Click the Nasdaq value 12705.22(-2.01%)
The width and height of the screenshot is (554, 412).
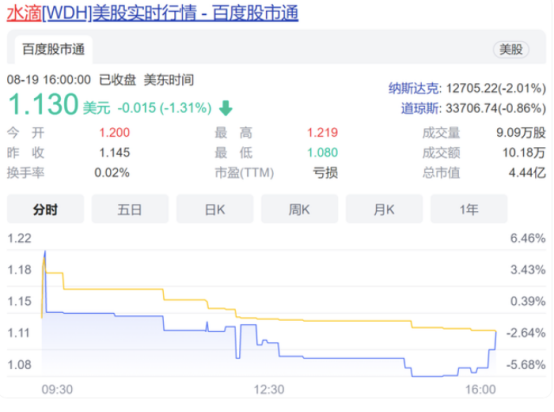(496, 88)
